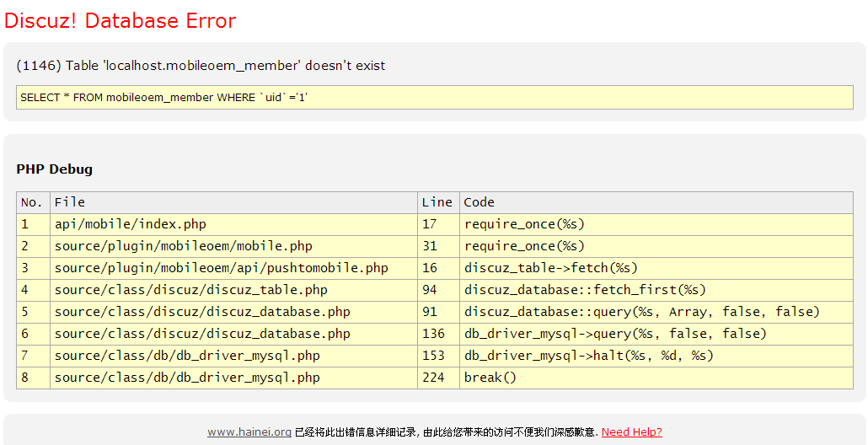Select db_driver_mysql.php cell in row 7
The width and height of the screenshot is (868, 445).
click(233, 356)
